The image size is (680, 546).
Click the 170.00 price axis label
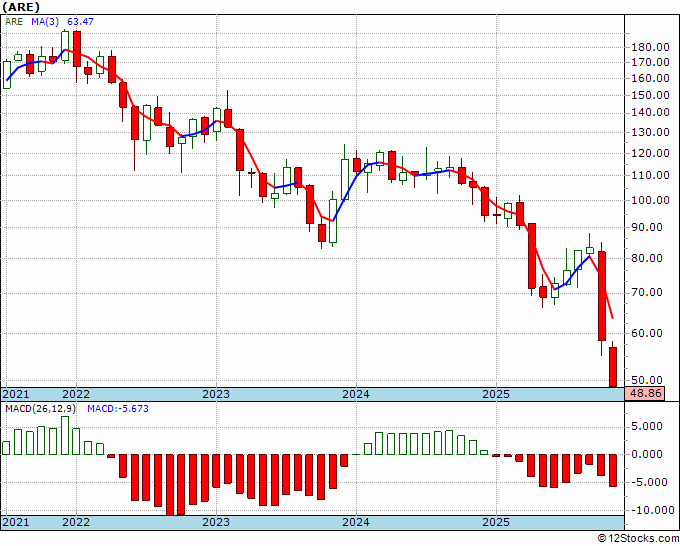(x=651, y=62)
